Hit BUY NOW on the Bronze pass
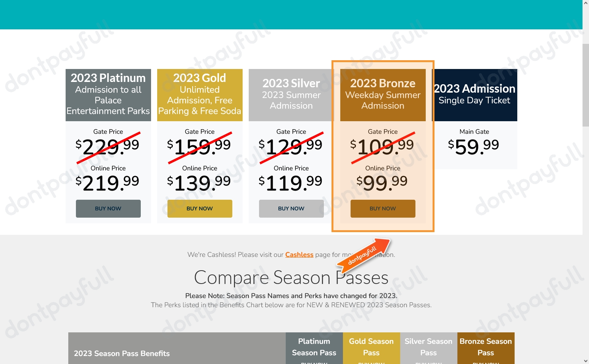This screenshot has height=364, width=589. point(383,208)
